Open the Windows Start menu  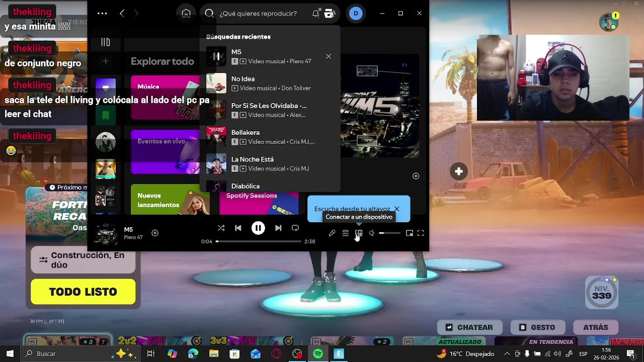tap(10, 354)
